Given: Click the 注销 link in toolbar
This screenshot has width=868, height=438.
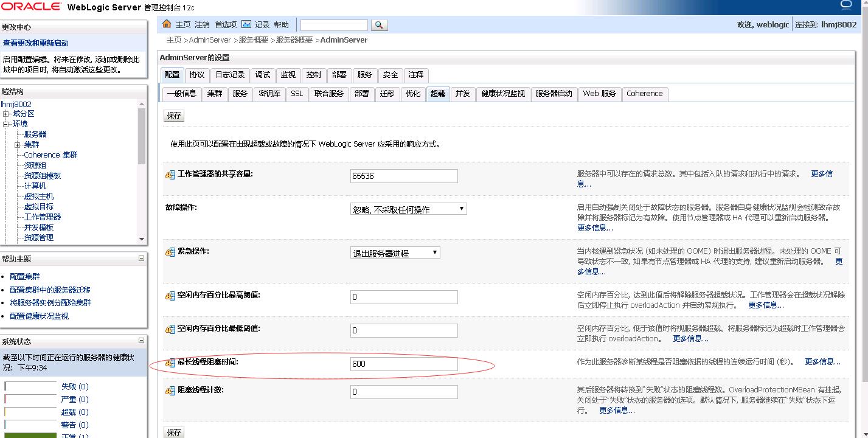Looking at the screenshot, I should [202, 25].
